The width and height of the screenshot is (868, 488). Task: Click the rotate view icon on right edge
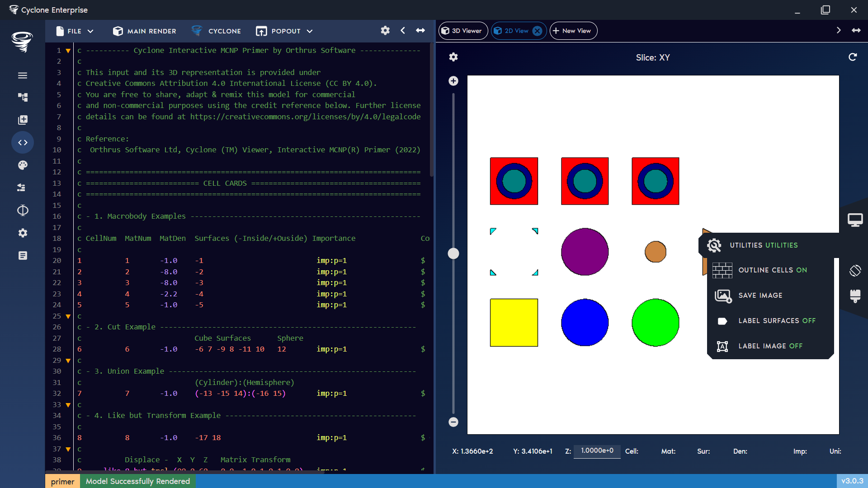[x=855, y=271]
